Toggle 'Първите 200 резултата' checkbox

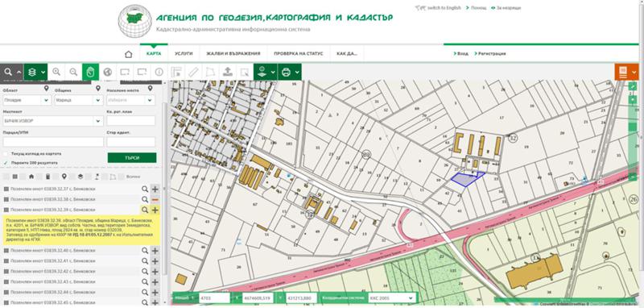tap(6, 163)
